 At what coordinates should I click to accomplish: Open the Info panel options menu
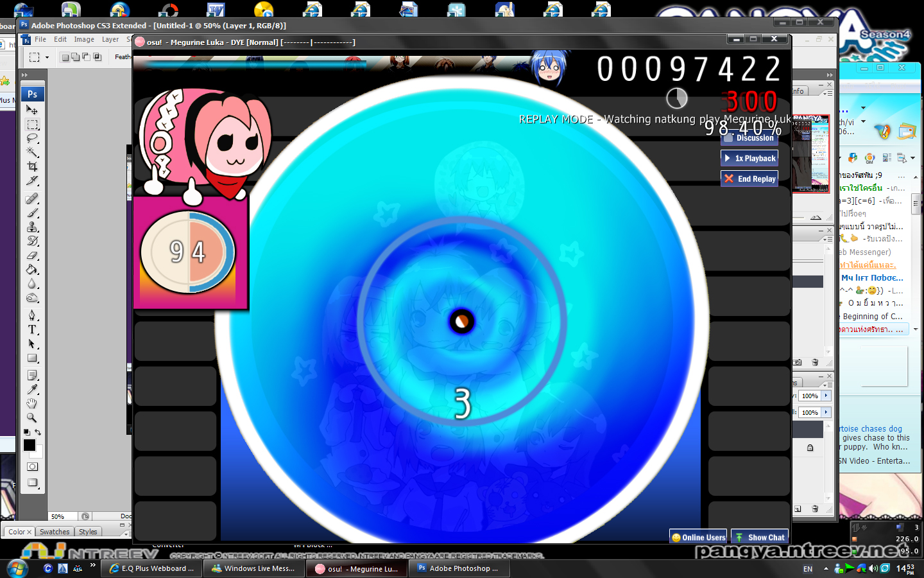coord(828,93)
